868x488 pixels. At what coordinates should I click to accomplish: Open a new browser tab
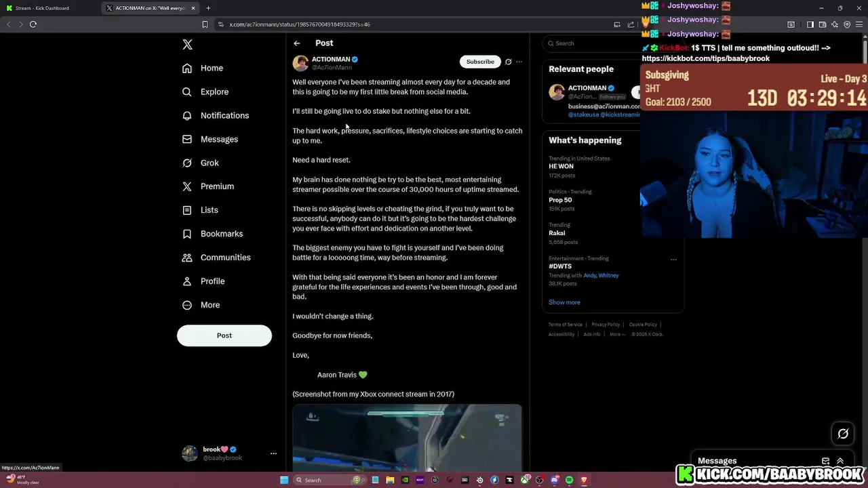point(208,8)
